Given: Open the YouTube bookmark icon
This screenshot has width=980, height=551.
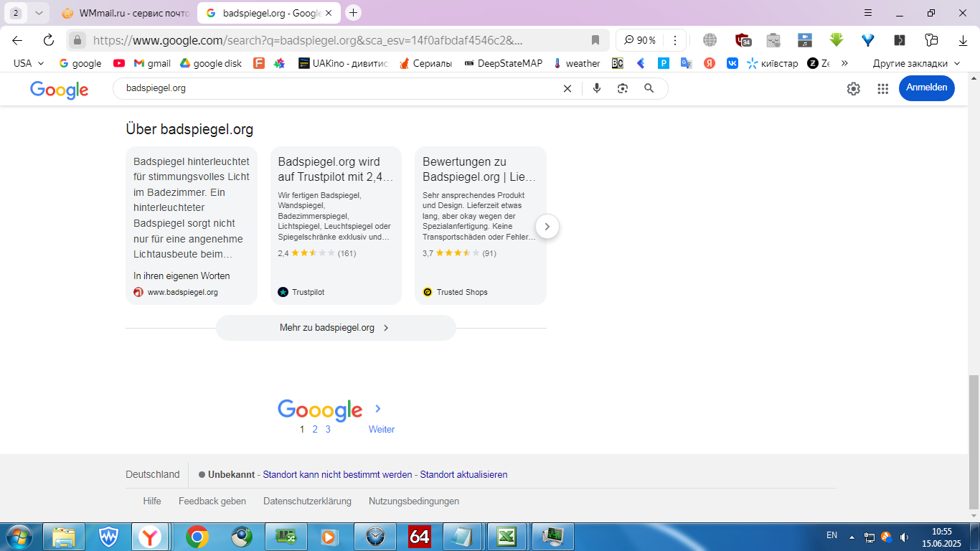Looking at the screenshot, I should point(119,63).
